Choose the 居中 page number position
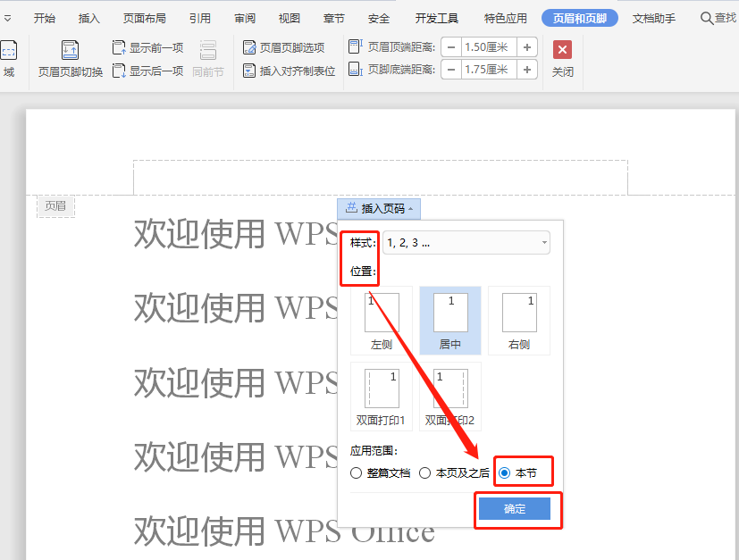Screen dimensions: 739x560 pos(450,321)
